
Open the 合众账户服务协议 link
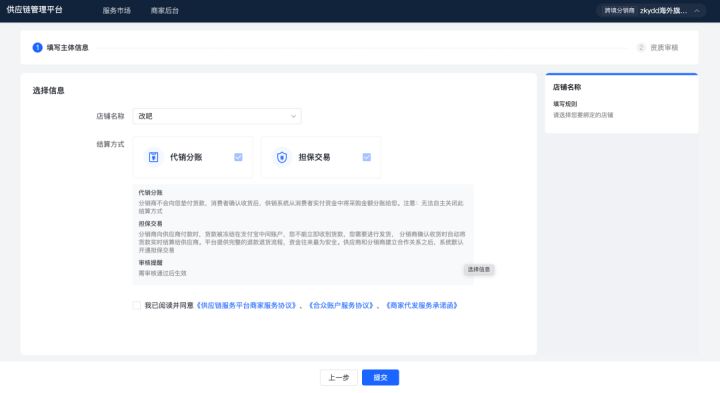point(341,305)
